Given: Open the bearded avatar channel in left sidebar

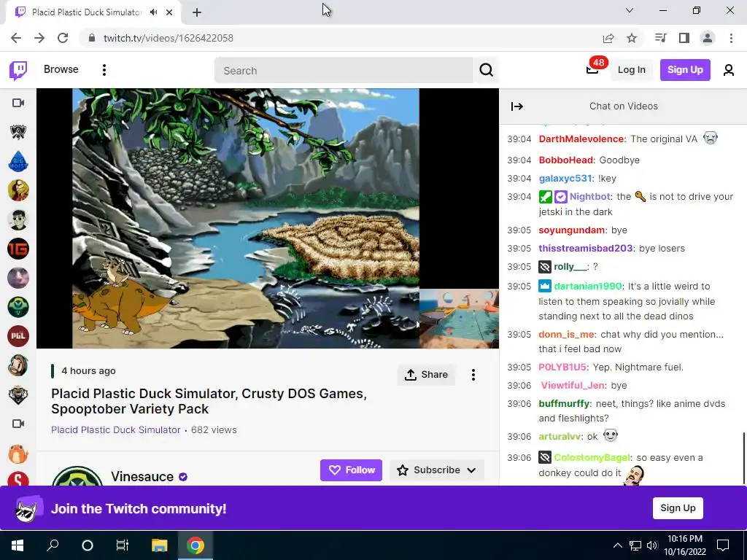Looking at the screenshot, I should 18,365.
